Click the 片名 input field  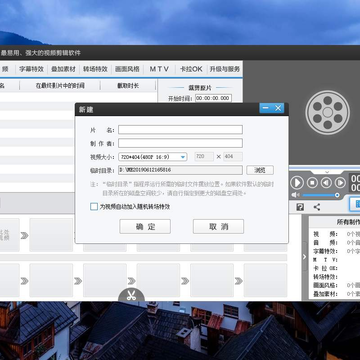pyautogui.click(x=180, y=130)
